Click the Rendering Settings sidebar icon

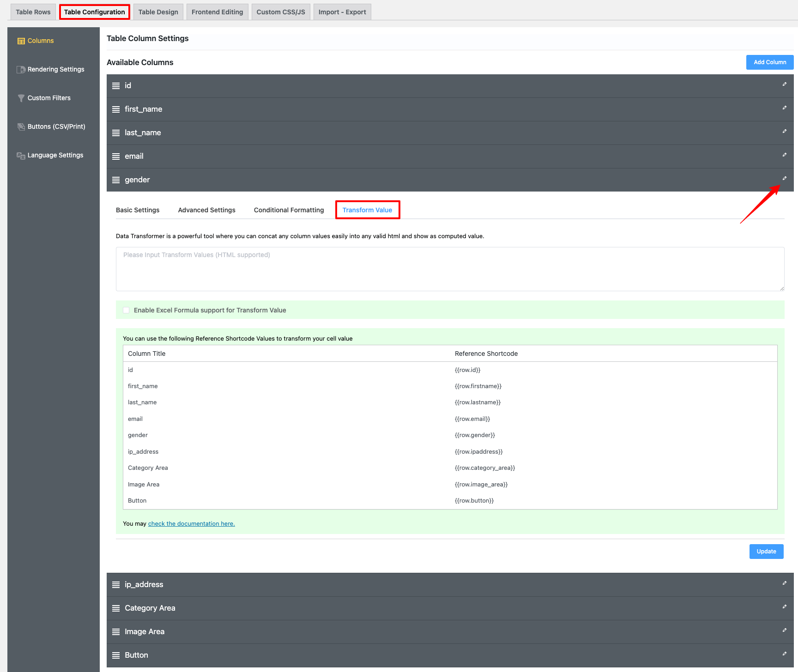pyautogui.click(x=21, y=70)
